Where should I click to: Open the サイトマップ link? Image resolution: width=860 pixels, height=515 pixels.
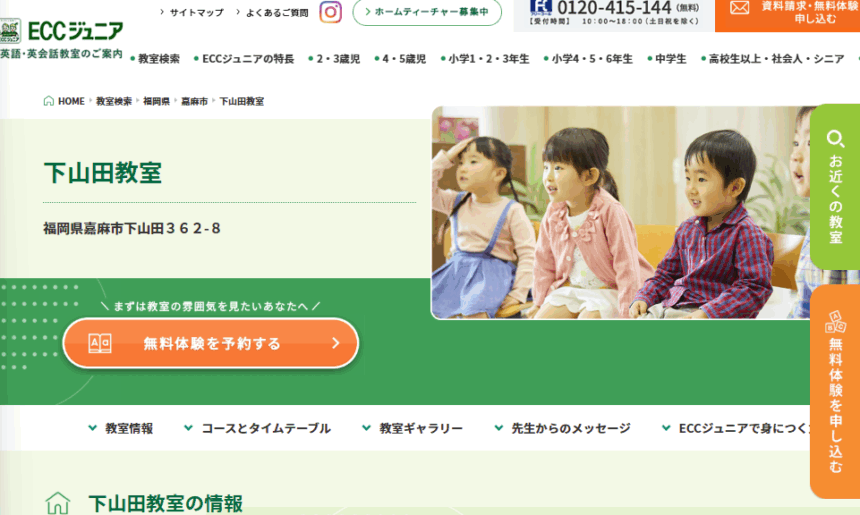pyautogui.click(x=192, y=12)
